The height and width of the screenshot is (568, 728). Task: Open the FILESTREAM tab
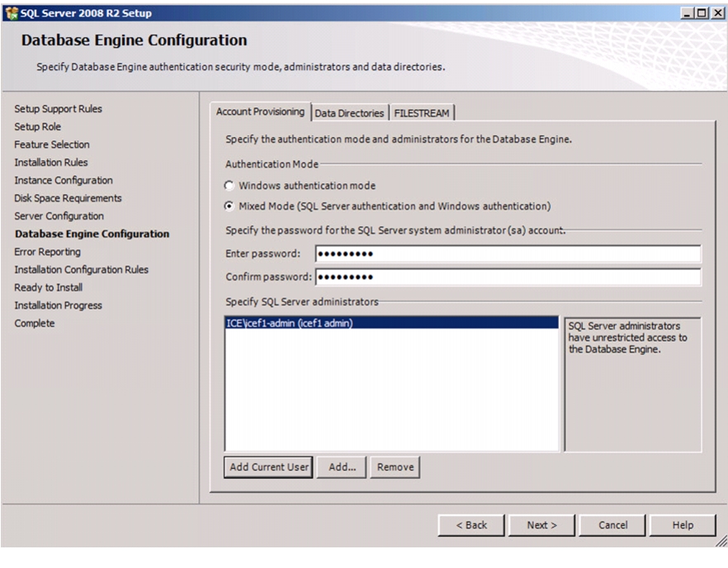(x=422, y=113)
